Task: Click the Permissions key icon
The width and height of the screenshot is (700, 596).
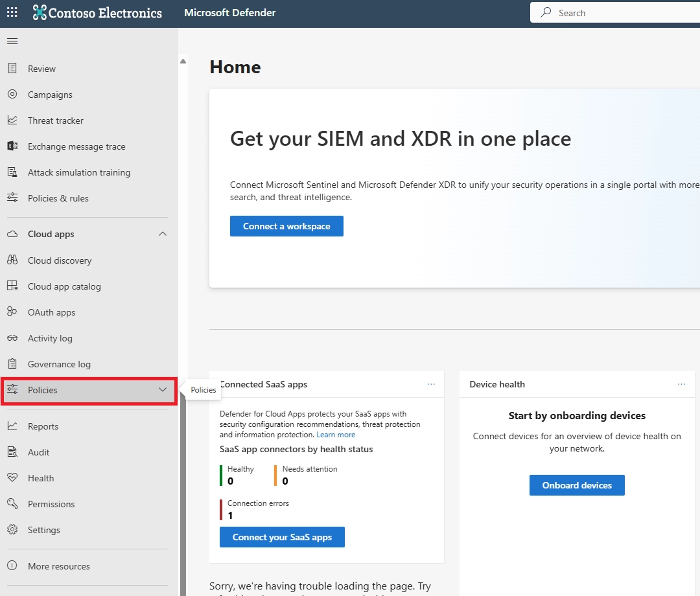Action: click(12, 503)
